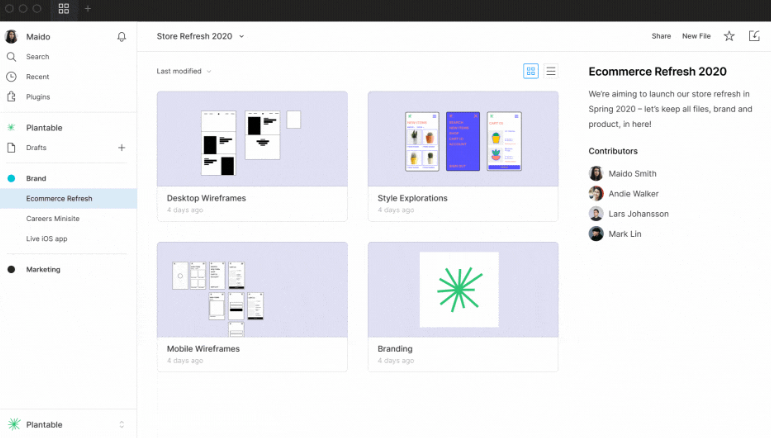The image size is (771, 438).
Task: Click the Maido account name
Action: coord(38,37)
